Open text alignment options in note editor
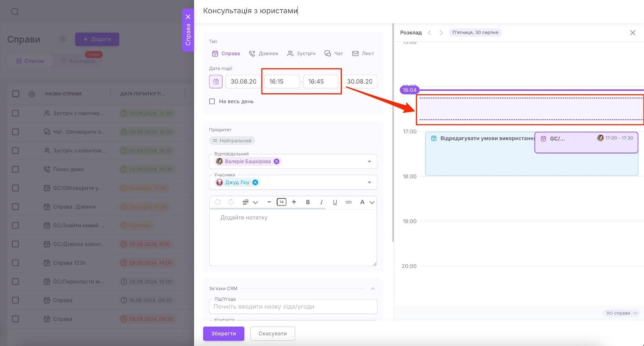Image resolution: width=644 pixels, height=346 pixels. click(x=250, y=202)
